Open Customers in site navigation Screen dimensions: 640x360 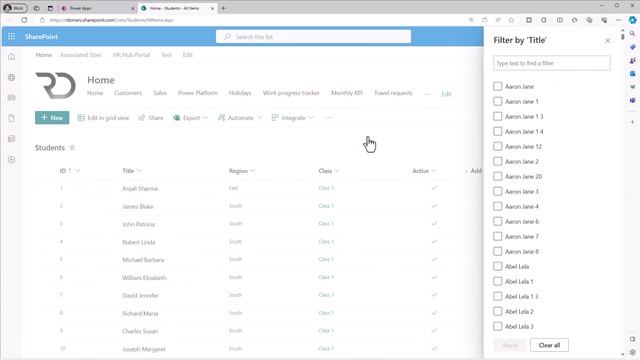click(x=128, y=93)
